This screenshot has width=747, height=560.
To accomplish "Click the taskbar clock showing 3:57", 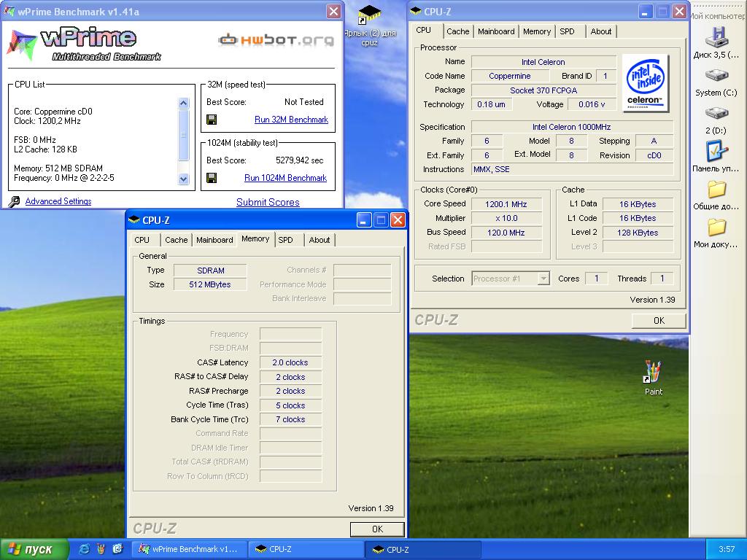I will (x=727, y=550).
